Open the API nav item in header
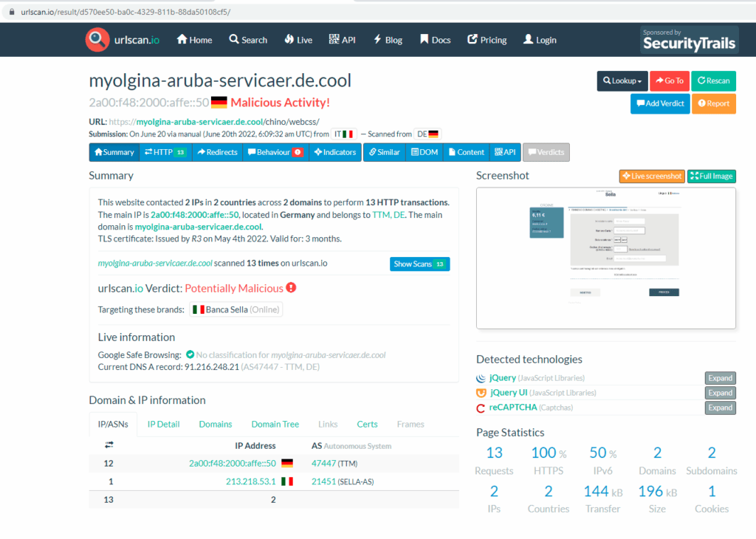The width and height of the screenshot is (756, 539). coord(343,40)
